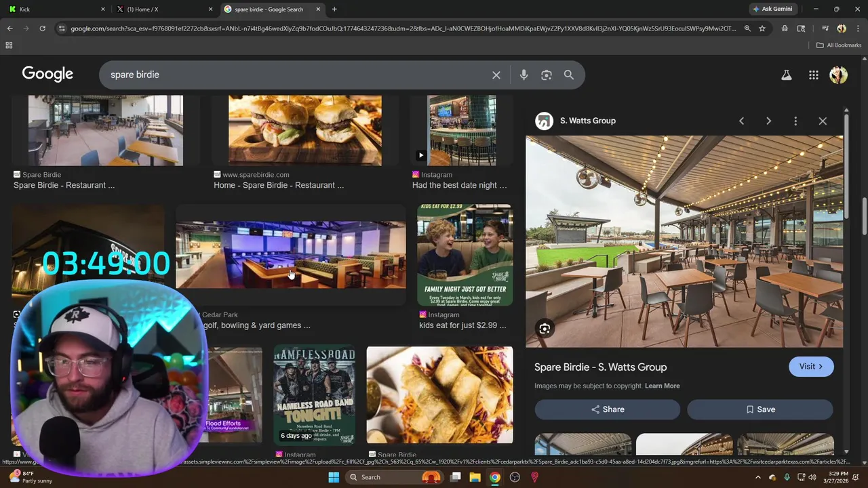Open the restaurant interior image result
This screenshot has width=868, height=488.
106,131
